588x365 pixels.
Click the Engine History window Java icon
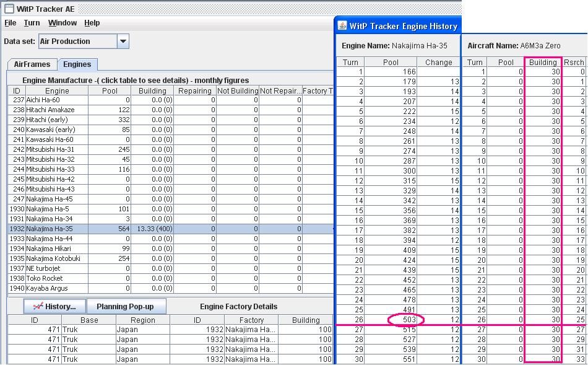pyautogui.click(x=342, y=25)
